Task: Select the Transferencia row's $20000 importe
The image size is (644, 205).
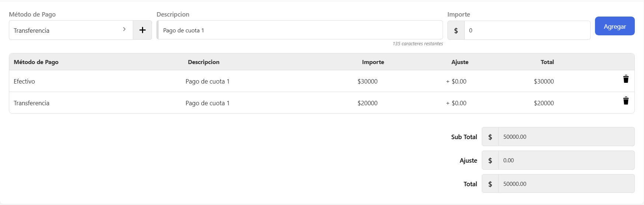Action: tap(367, 103)
